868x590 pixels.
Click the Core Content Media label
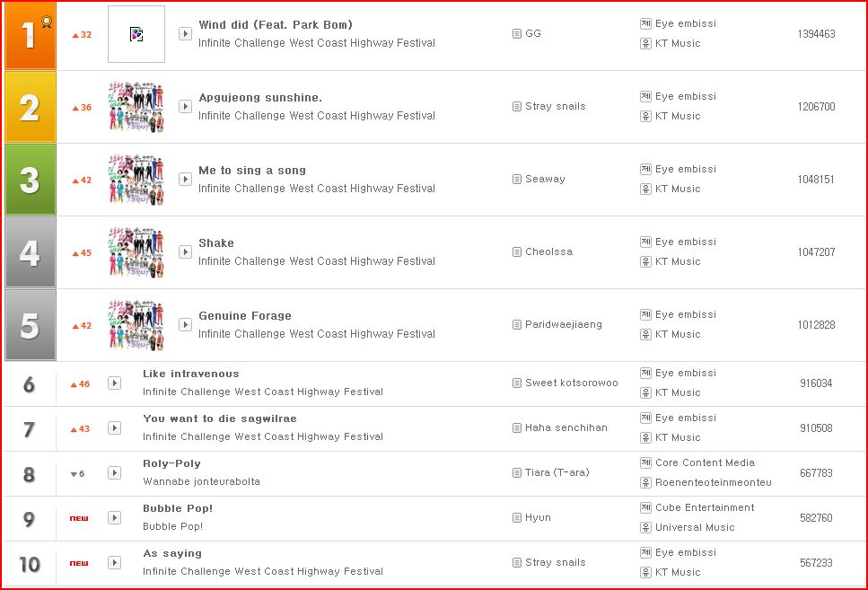point(705,462)
